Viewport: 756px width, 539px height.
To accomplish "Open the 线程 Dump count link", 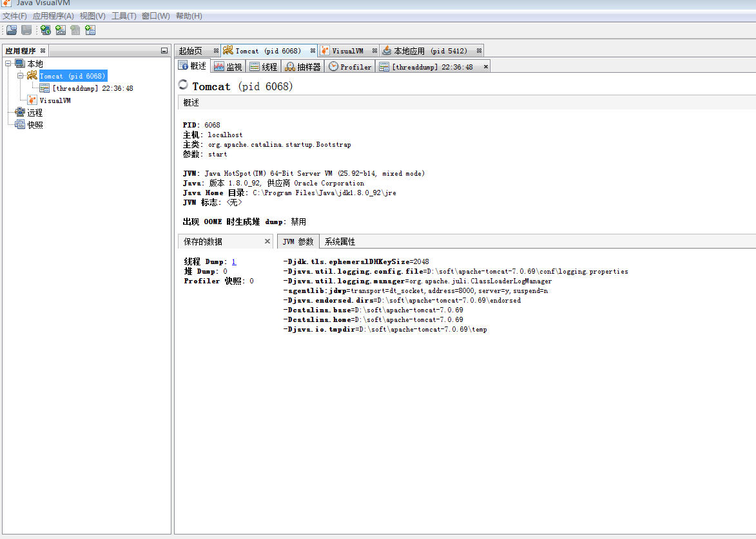I will pos(234,261).
